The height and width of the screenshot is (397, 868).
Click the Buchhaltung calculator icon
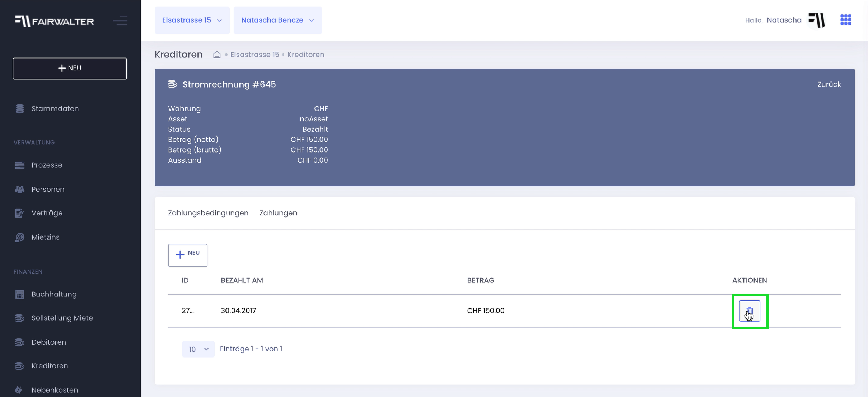click(x=20, y=294)
